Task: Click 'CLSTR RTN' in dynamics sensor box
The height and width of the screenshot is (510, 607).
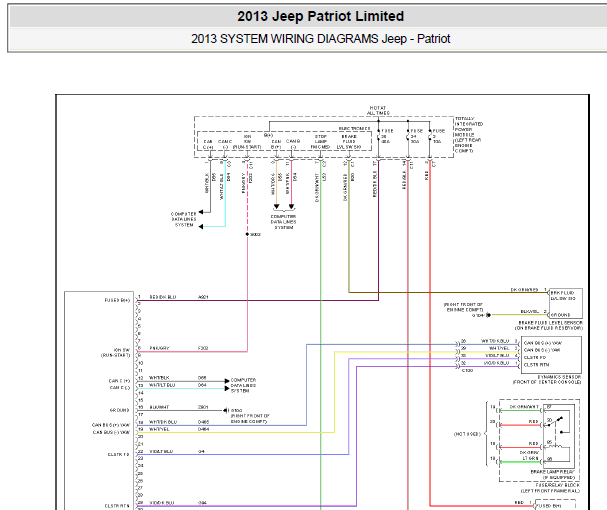Action: coord(537,365)
